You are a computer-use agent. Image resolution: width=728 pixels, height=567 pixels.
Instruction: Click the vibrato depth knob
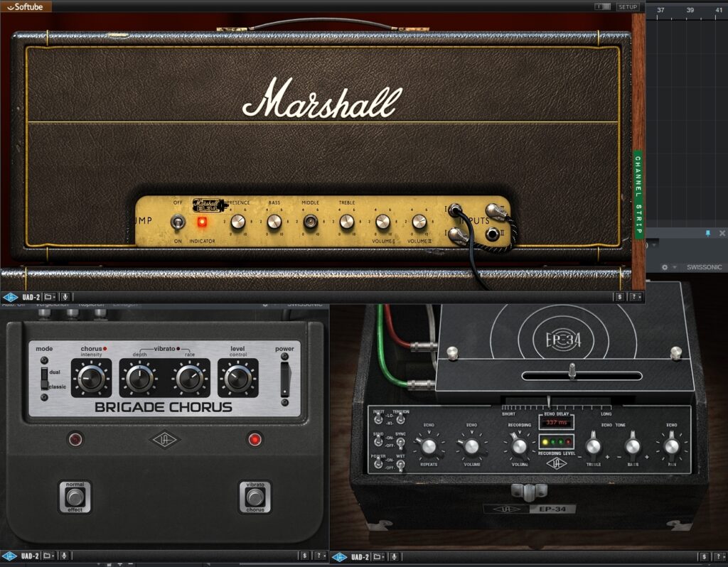139,379
